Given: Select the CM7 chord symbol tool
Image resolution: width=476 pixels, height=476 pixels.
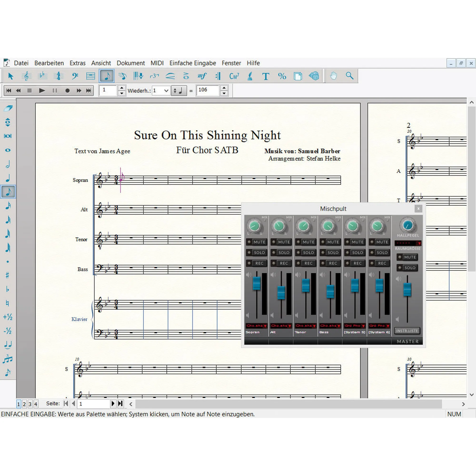Looking at the screenshot, I should (234, 76).
